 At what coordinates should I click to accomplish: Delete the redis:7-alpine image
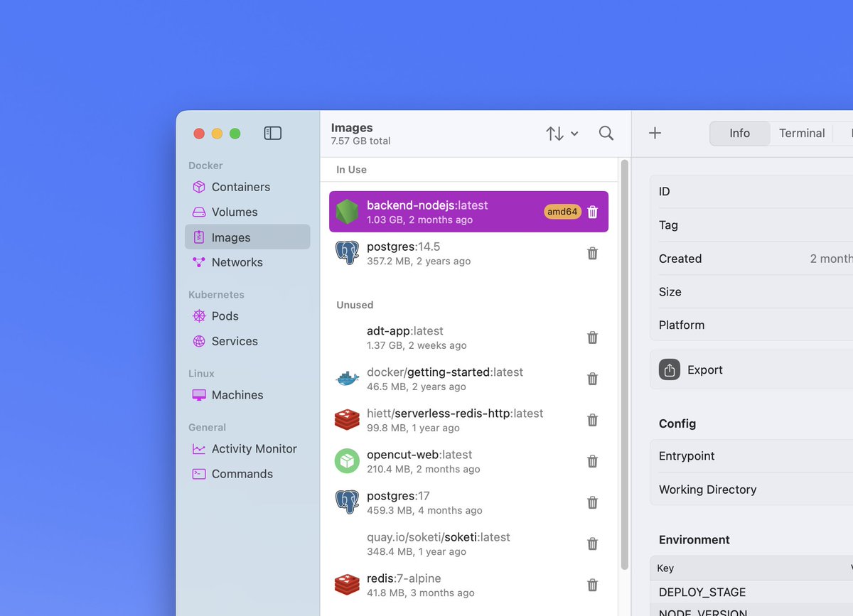593,585
